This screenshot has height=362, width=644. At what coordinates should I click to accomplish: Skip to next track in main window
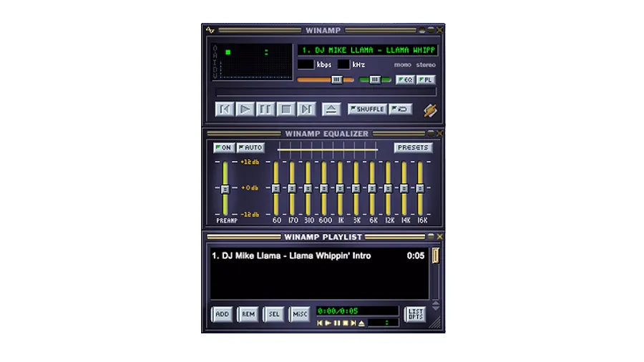306,109
